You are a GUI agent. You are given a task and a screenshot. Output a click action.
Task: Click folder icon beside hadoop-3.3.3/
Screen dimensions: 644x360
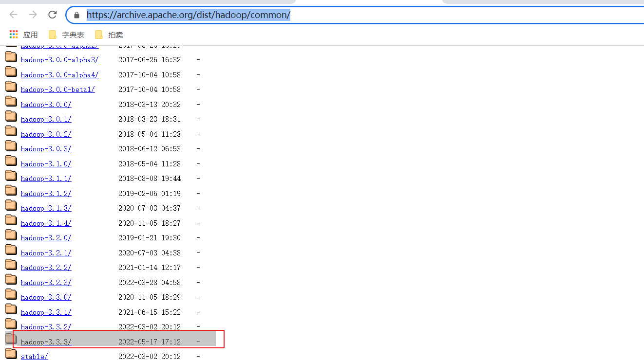click(11, 339)
